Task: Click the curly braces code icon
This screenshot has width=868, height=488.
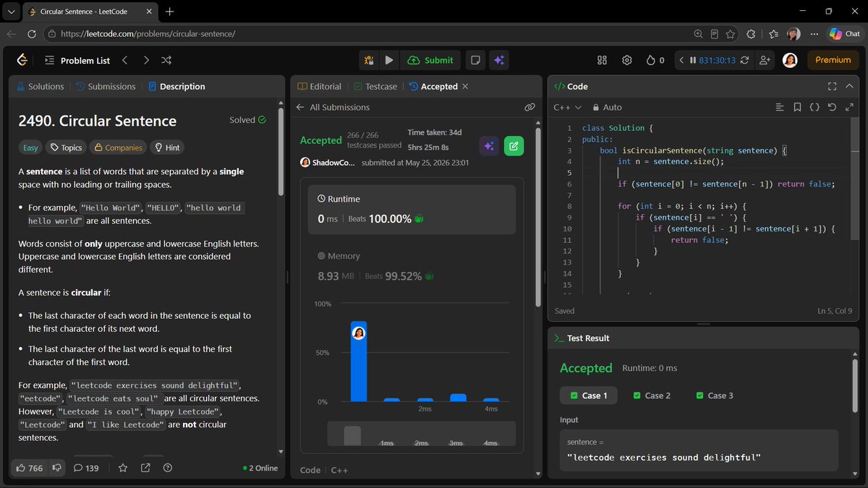Action: tap(814, 107)
